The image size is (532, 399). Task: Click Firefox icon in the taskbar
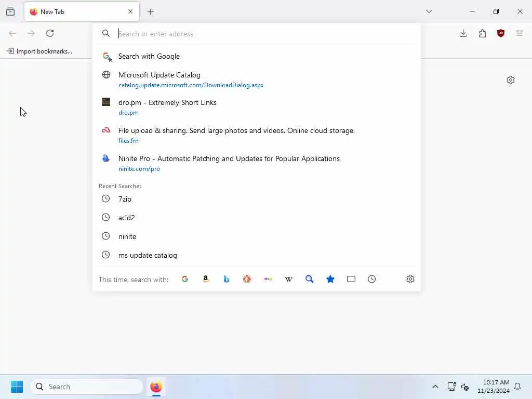click(156, 387)
